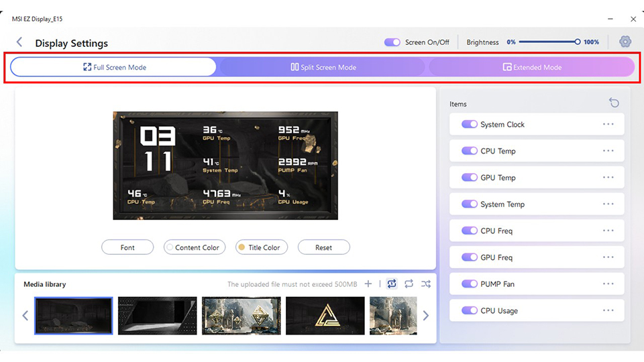
Task: Click the Font button
Action: (127, 247)
